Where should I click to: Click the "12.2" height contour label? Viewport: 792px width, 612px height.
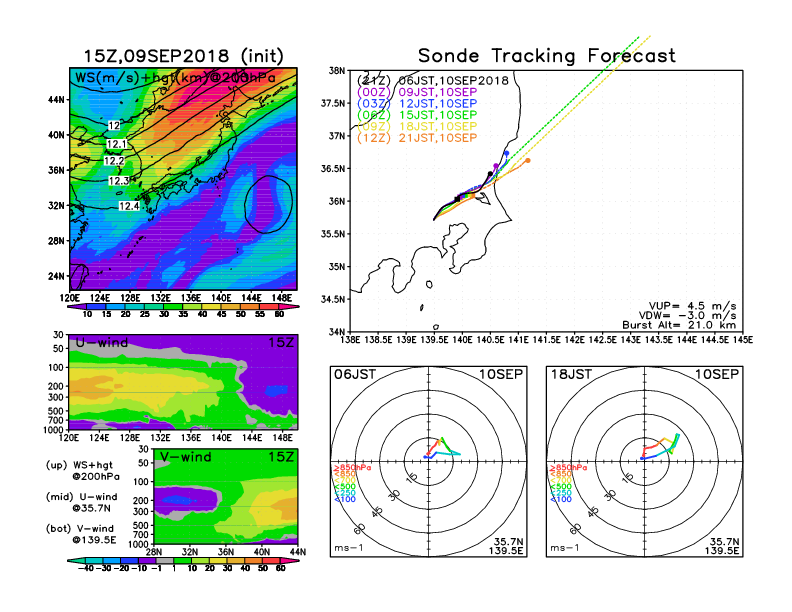click(x=114, y=161)
